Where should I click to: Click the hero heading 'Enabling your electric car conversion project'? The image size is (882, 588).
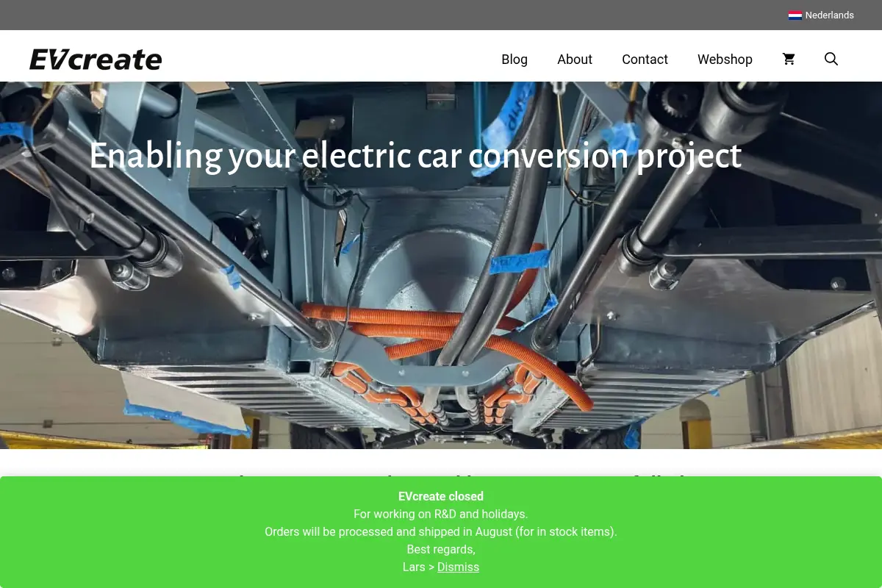pos(415,155)
